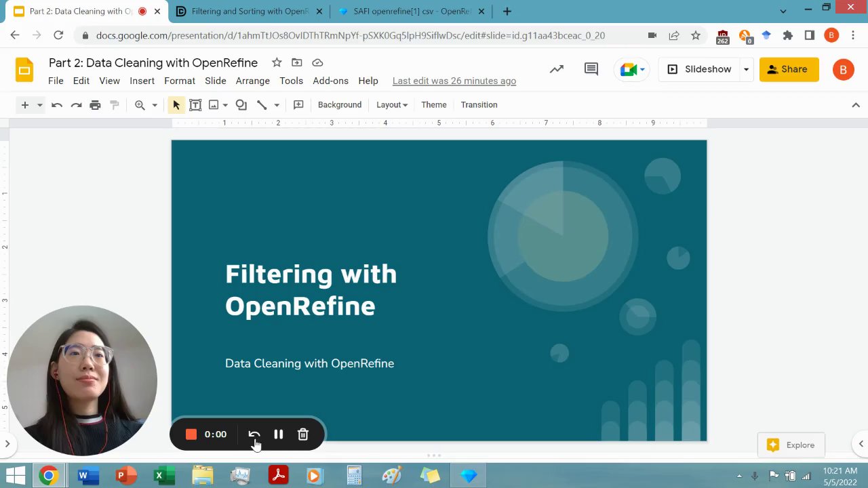Redo the last action in Slides

76,105
